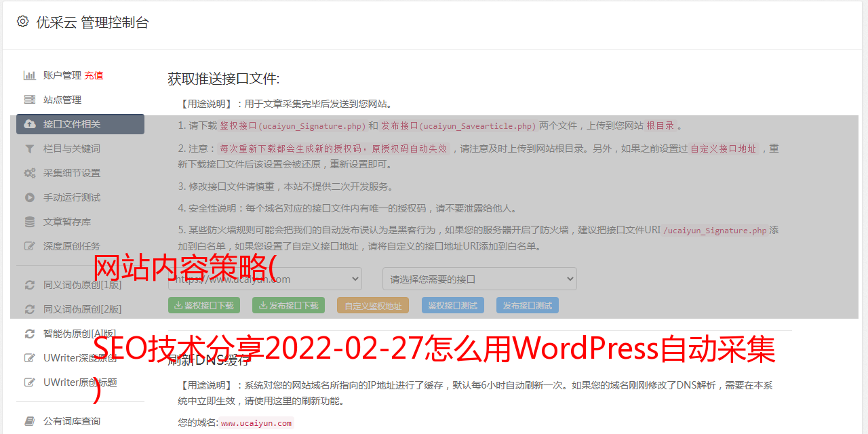Viewport: 868px width, 434px height.
Task: Open 智能伪原创[AI版] menu item
Action: [80, 334]
